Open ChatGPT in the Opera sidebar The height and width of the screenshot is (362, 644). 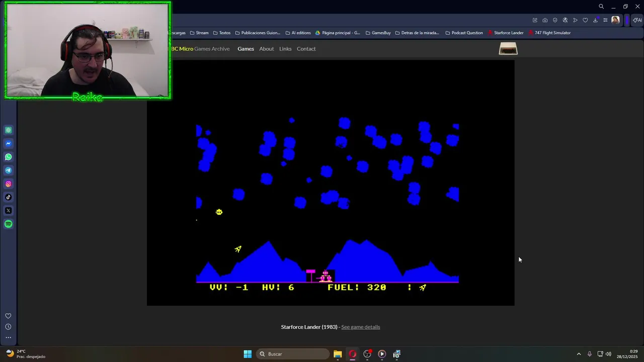click(9, 130)
